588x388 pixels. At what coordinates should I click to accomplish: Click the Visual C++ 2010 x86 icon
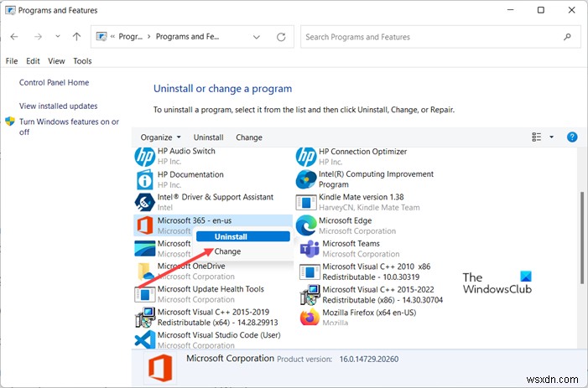(x=310, y=272)
